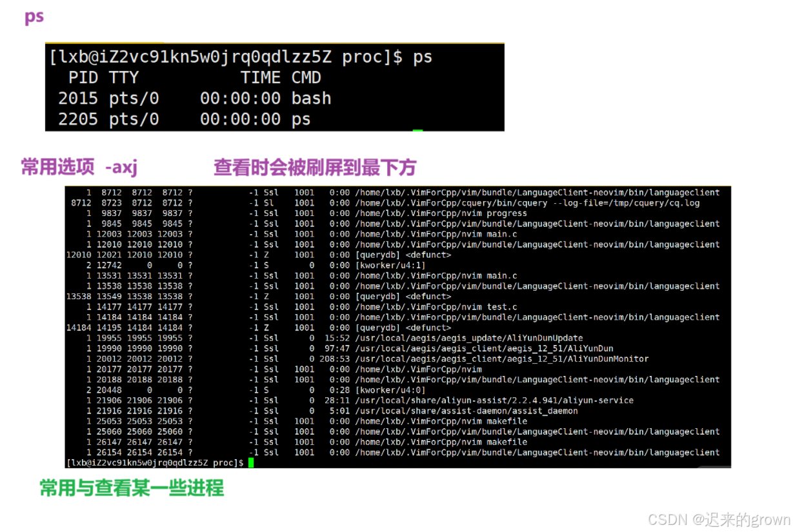Select PID 26154 in the last languageclient row

pos(109,452)
